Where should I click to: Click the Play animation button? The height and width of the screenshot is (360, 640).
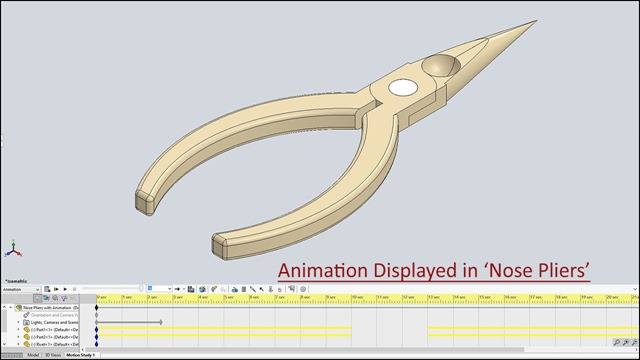(65, 289)
